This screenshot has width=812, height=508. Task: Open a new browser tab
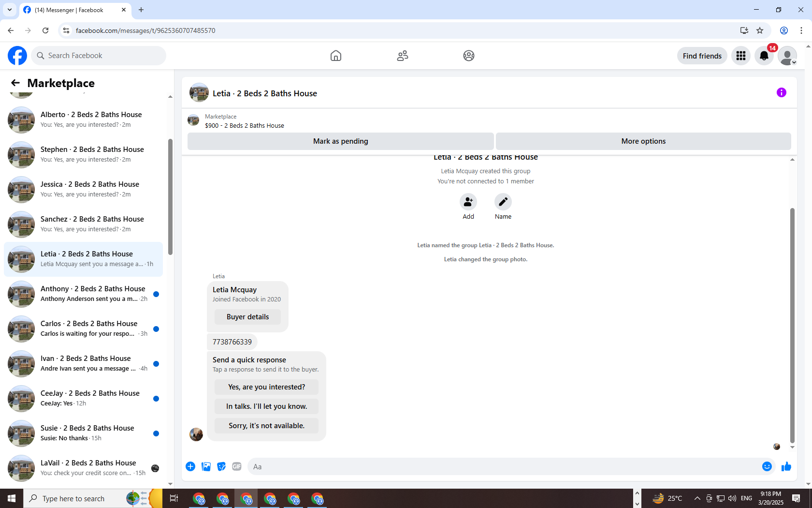tap(141, 10)
